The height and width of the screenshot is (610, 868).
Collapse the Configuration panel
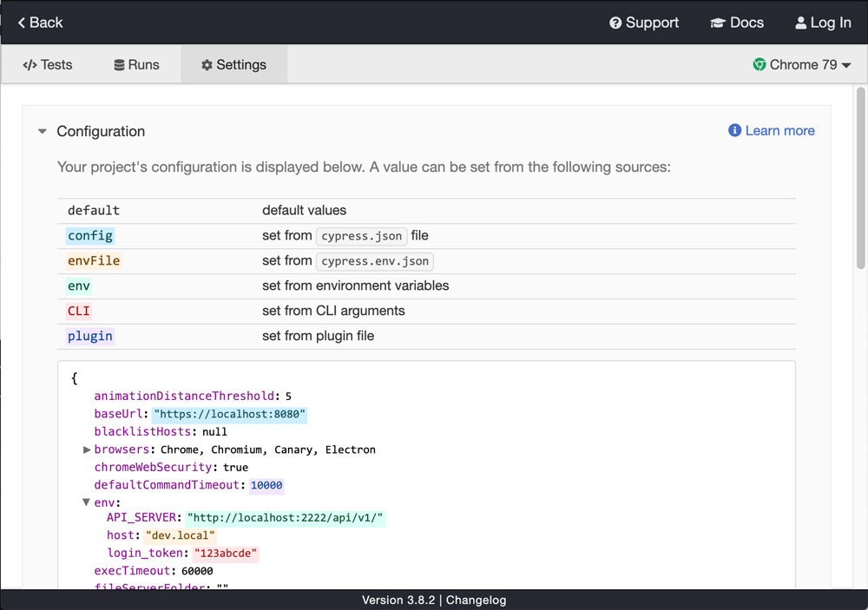click(x=42, y=131)
